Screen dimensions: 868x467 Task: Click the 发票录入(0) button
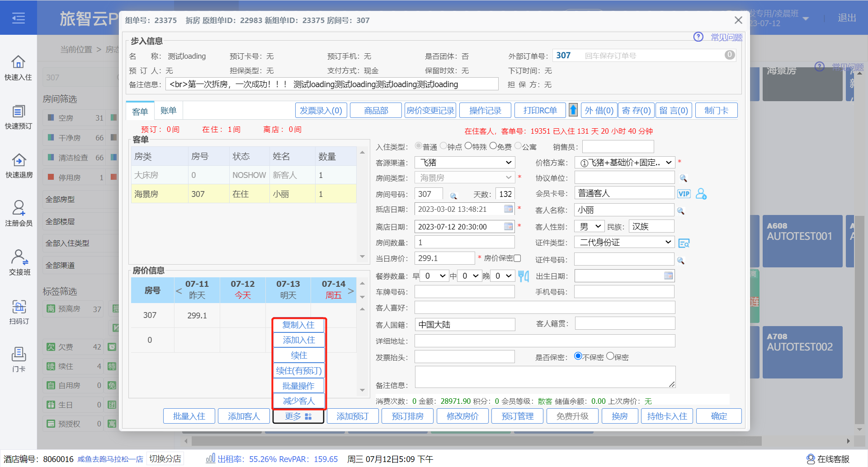tap(321, 111)
